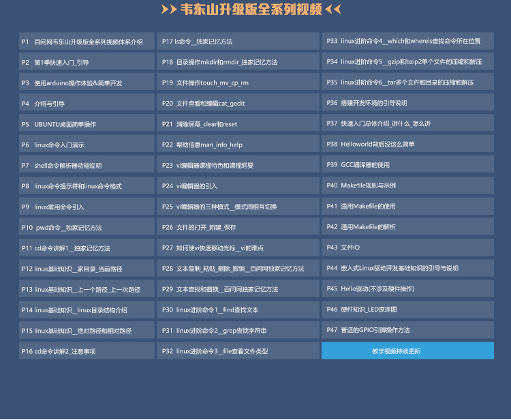The height and width of the screenshot is (420, 511).
Task: Select P14 linux目录结构介绍 entry
Action: click(x=87, y=310)
